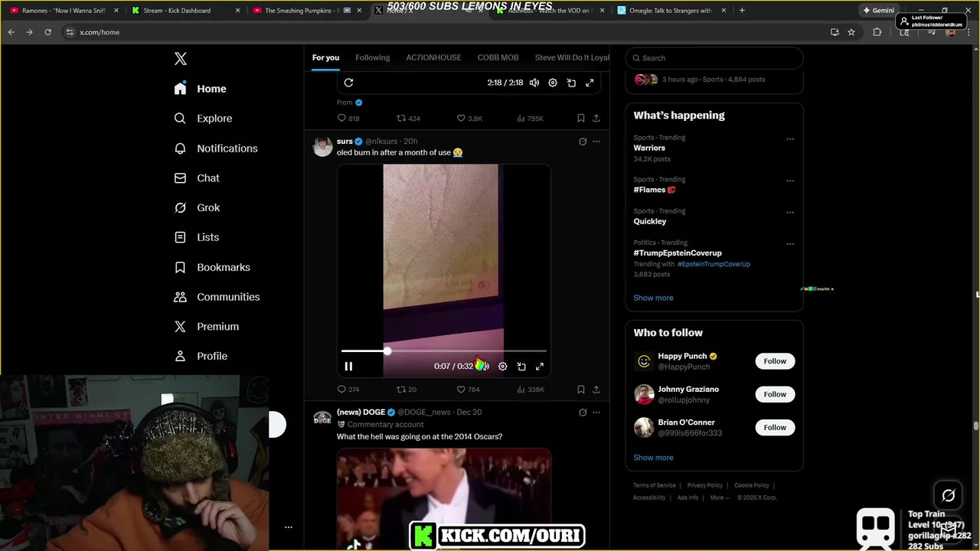The width and height of the screenshot is (980, 551).
Task: Open the Terms of Service link
Action: click(655, 485)
